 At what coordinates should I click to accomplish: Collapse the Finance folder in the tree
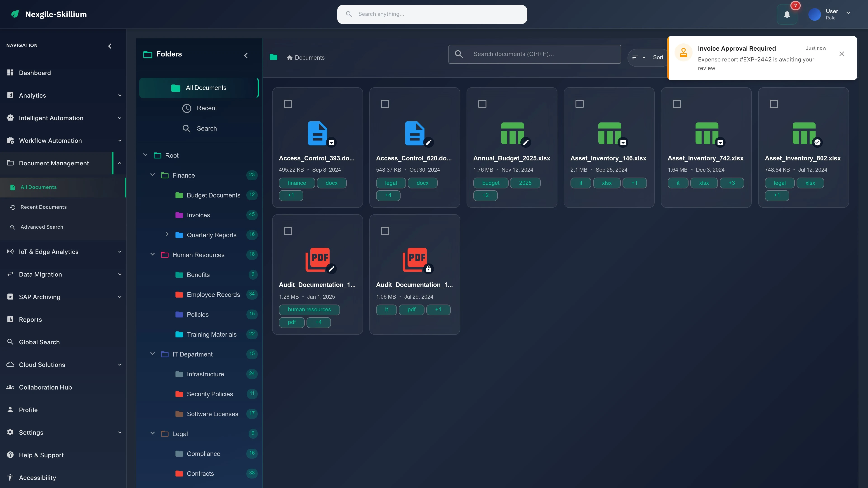pos(152,175)
